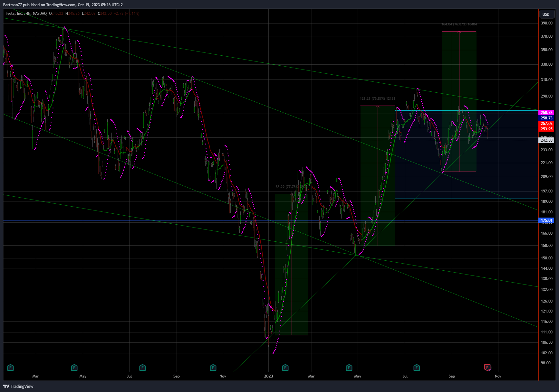Click the 121.21 (76.87%) measurement label

(378, 98)
